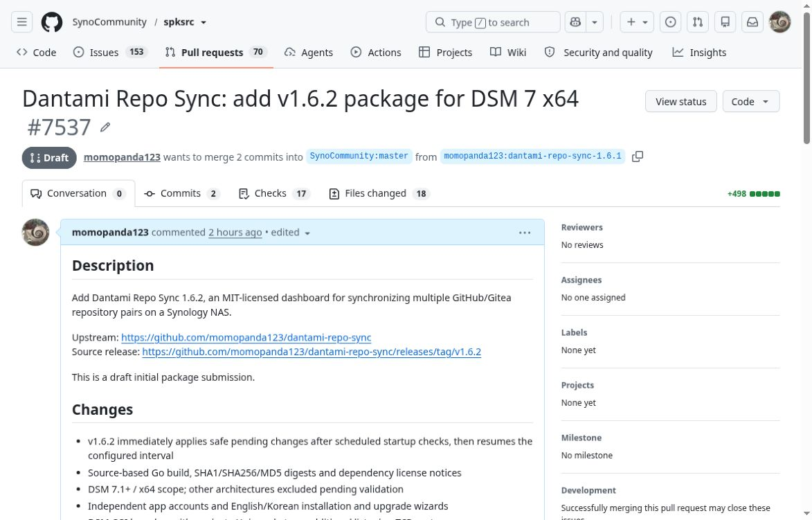Open the Copilot chat icon
Image resolution: width=812 pixels, height=520 pixels.
coord(575,22)
